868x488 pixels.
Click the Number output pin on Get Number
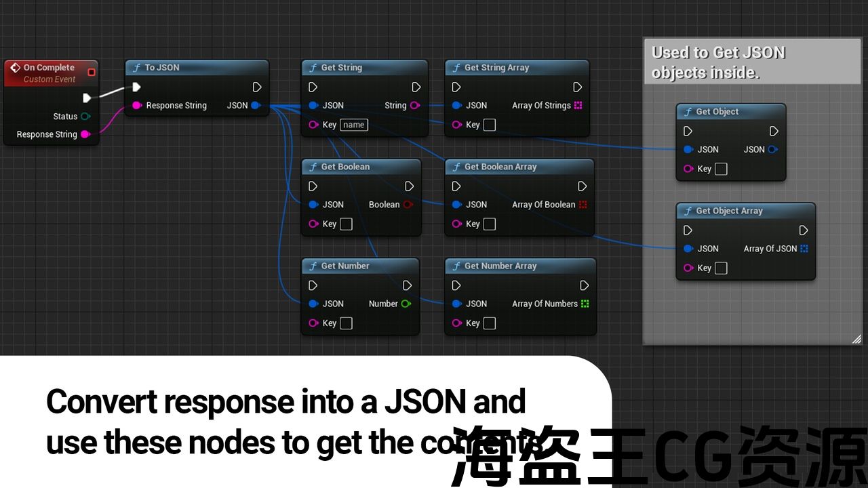406,304
